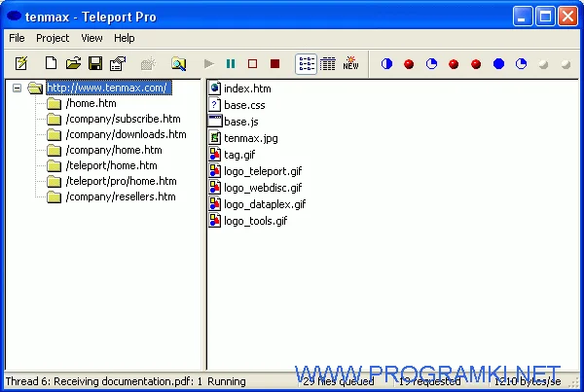Open the Project menu
Screen dimensions: 584x392
[53, 38]
